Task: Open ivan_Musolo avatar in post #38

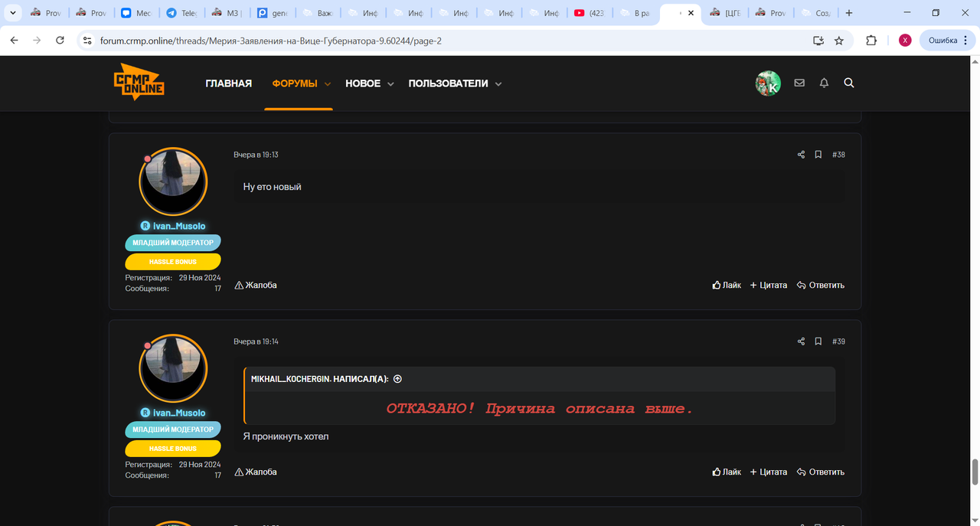Action: coord(173,181)
